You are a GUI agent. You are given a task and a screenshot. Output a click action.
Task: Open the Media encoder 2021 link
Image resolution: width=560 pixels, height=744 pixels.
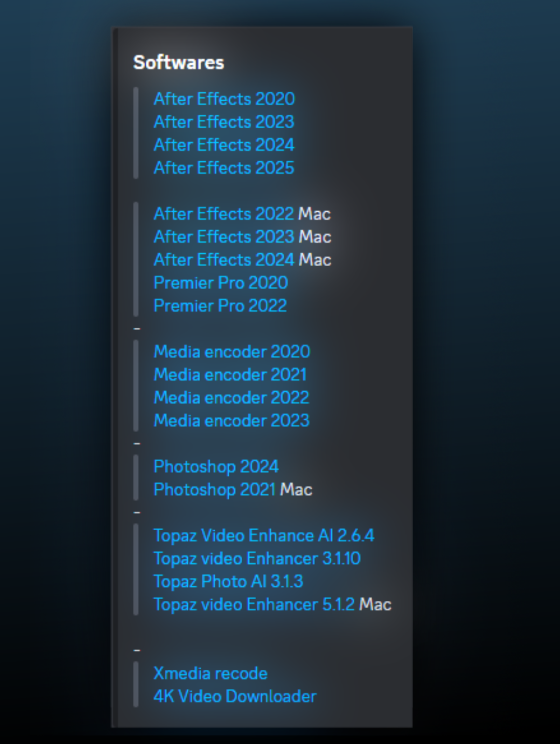(x=230, y=375)
